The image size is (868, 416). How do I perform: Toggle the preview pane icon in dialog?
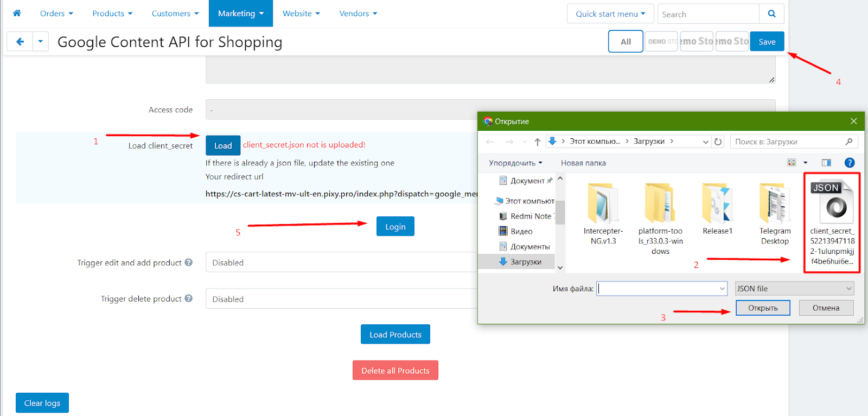826,163
